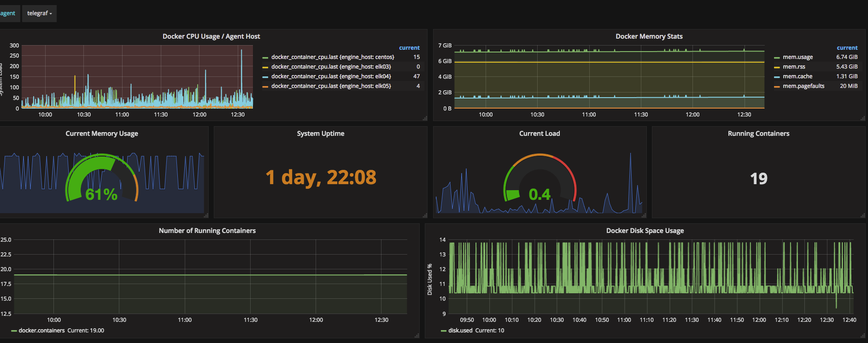The width and height of the screenshot is (868, 343).
Task: Click the 1.31 GiB mem.cache value
Action: pyautogui.click(x=847, y=76)
